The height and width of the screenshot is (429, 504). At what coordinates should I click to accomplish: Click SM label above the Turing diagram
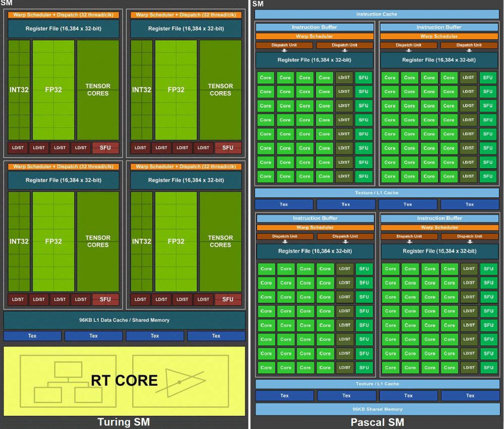6,3
